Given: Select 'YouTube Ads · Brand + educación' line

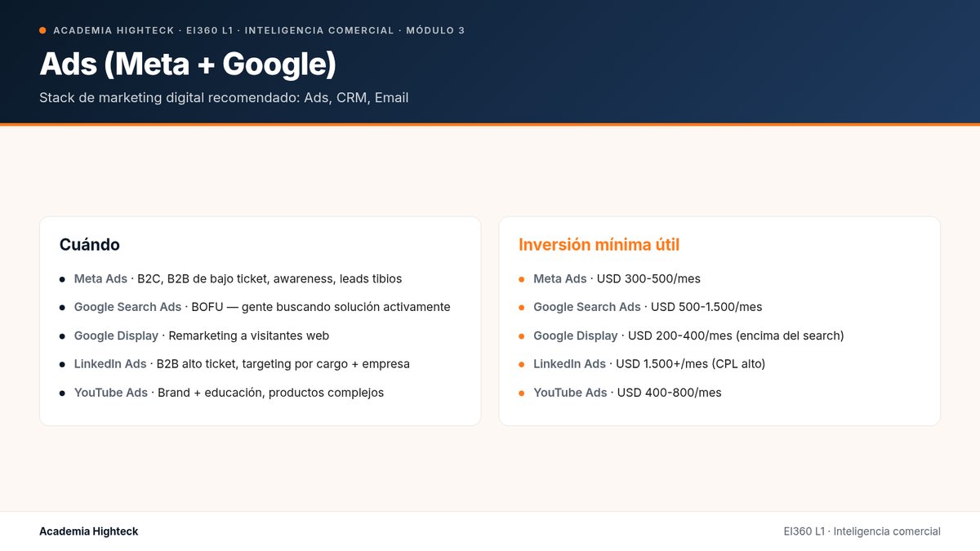Looking at the screenshot, I should [229, 393].
